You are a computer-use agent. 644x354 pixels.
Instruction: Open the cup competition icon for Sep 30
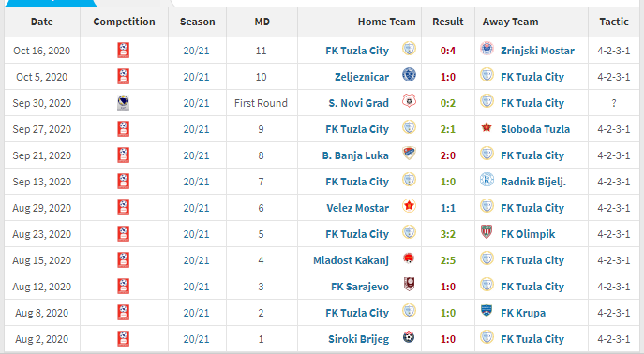pyautogui.click(x=123, y=103)
